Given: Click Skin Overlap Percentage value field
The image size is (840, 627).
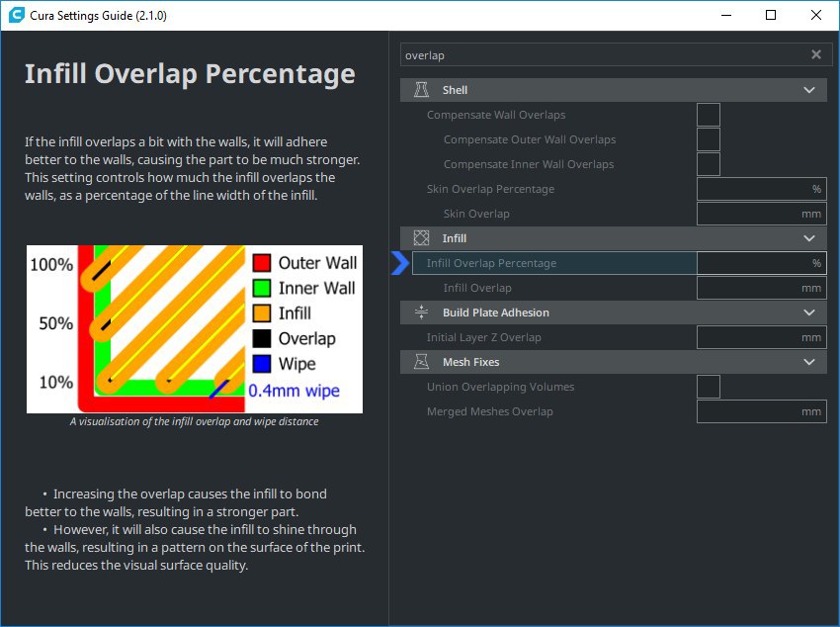Looking at the screenshot, I should pyautogui.click(x=762, y=189).
